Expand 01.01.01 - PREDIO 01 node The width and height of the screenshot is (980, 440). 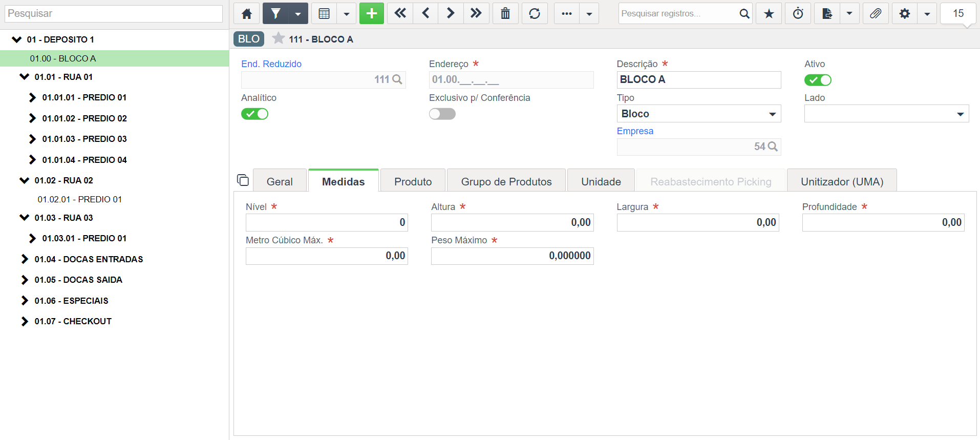32,97
